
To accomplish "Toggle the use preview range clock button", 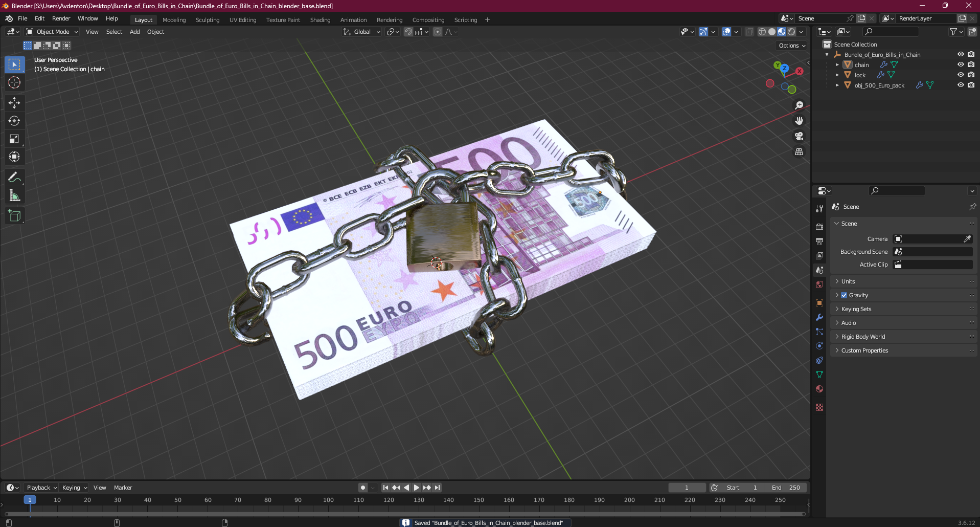I will pos(714,488).
